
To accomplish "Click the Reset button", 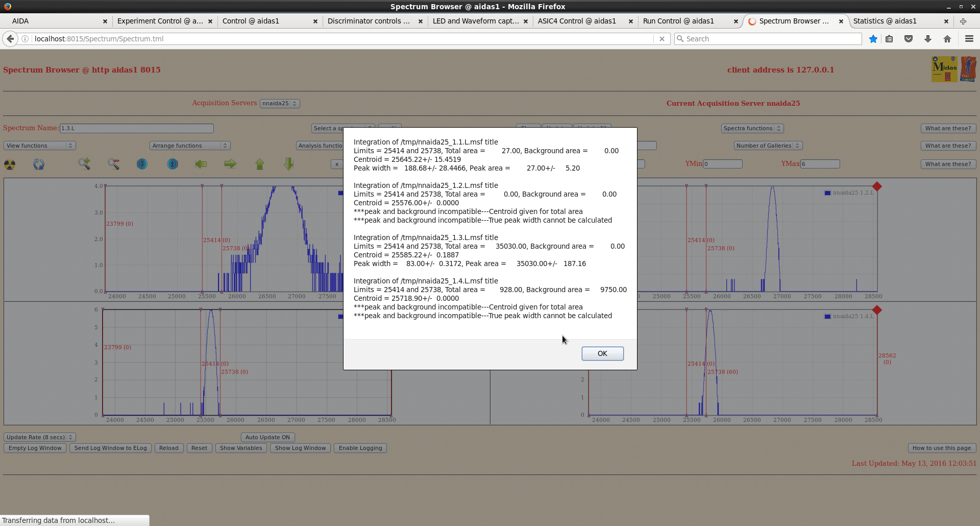I will pos(199,448).
